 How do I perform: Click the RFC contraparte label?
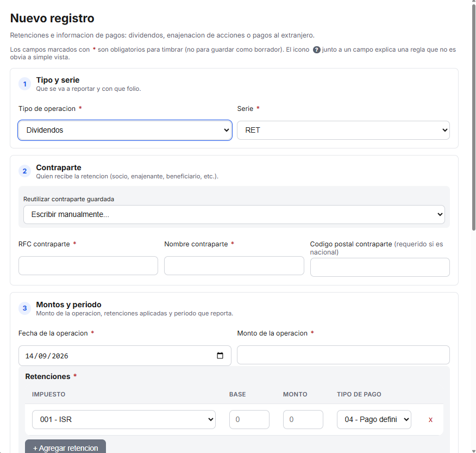44,244
